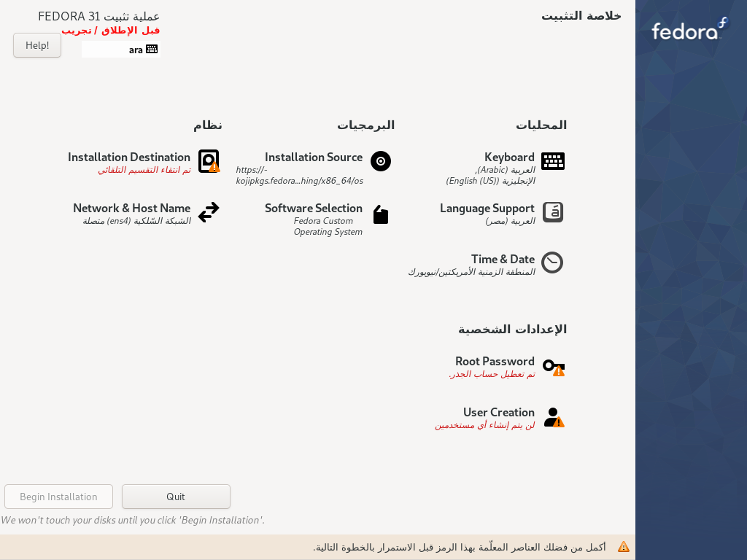
Task: Click the Installation Source disc icon
Action: click(x=381, y=161)
